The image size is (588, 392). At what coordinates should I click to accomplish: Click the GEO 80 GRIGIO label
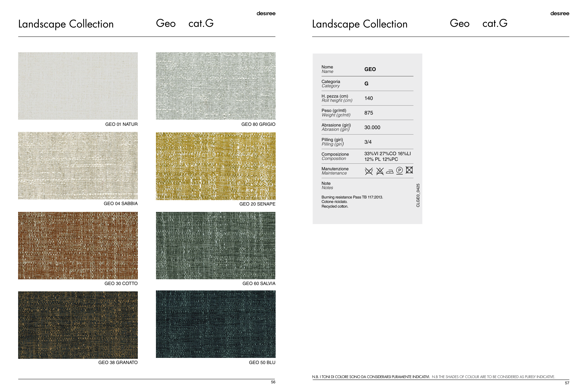point(258,124)
